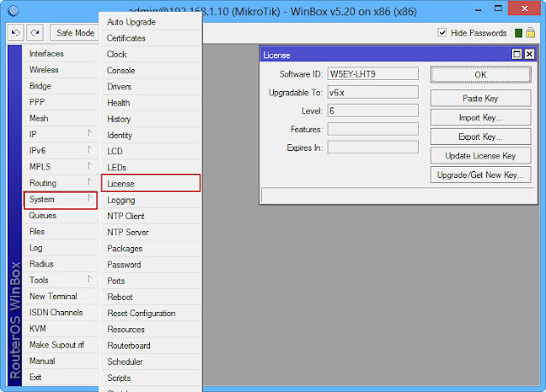The image size is (546, 392).
Task: Select NTP Client in System submenu
Action: (151, 216)
